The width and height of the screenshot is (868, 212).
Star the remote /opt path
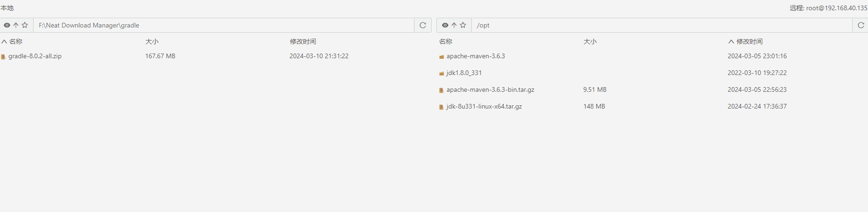[463, 25]
